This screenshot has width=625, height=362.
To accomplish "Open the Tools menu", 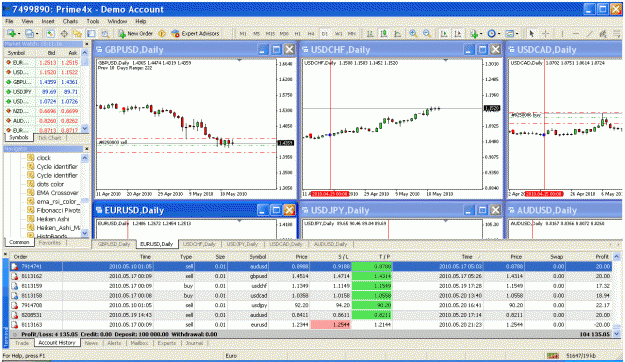I will tap(93, 21).
